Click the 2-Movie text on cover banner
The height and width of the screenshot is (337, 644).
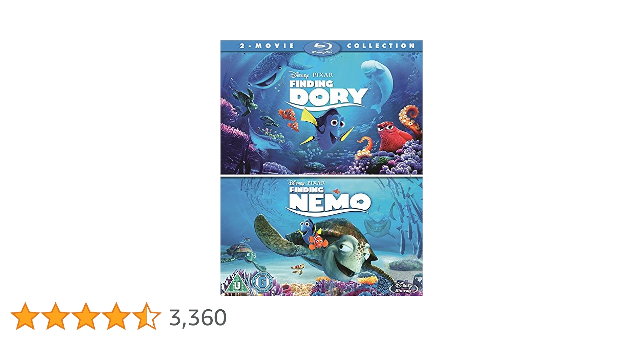pos(267,46)
